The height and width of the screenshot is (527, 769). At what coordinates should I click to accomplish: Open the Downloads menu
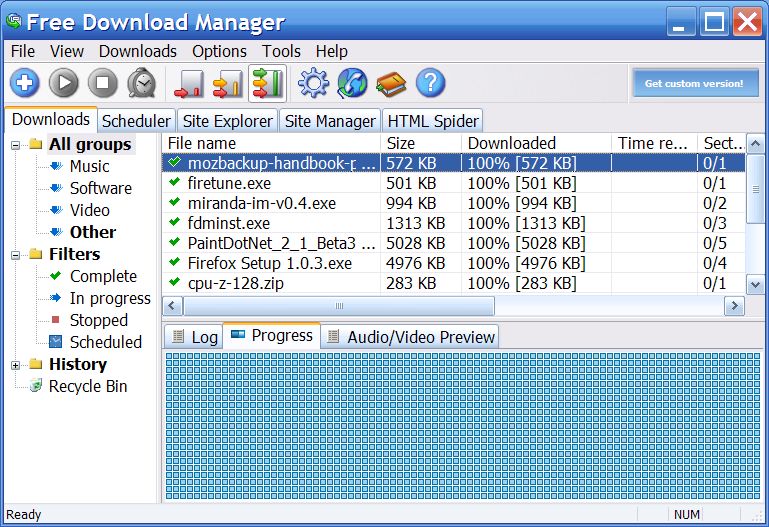click(x=138, y=51)
